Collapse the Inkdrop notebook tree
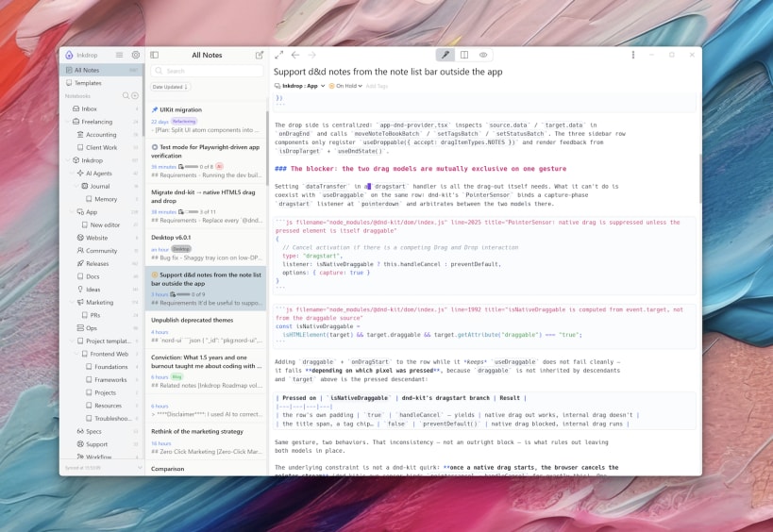The width and height of the screenshot is (773, 532). 69,160
